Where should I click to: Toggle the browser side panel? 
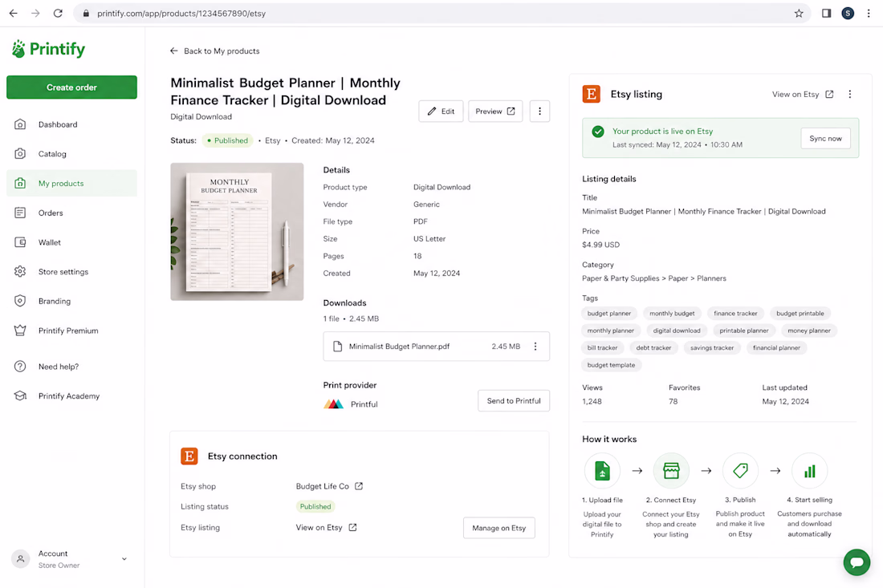click(x=826, y=13)
